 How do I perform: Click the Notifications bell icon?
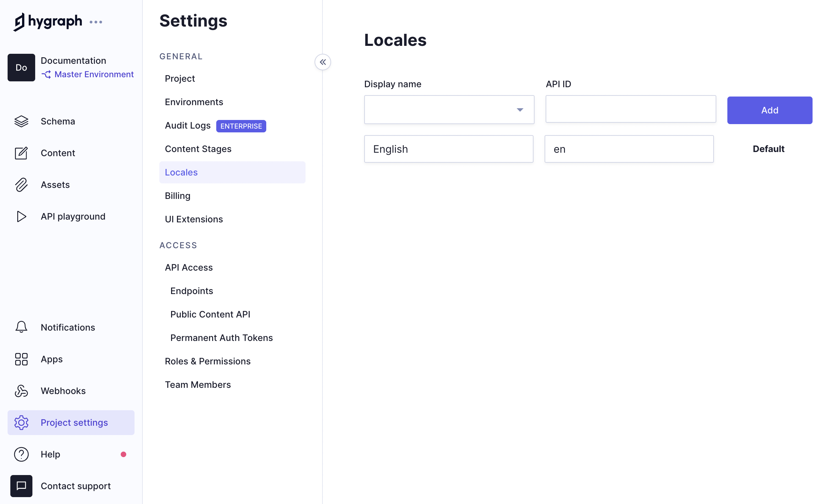21,327
